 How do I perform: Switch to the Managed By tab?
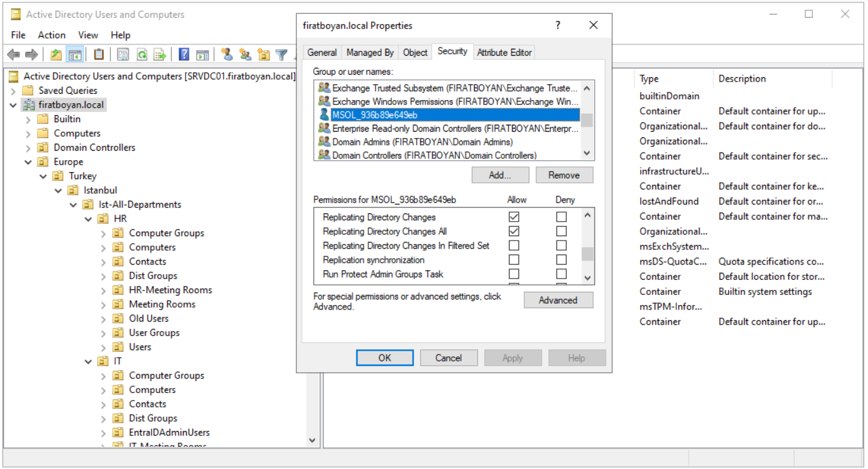pyautogui.click(x=370, y=53)
